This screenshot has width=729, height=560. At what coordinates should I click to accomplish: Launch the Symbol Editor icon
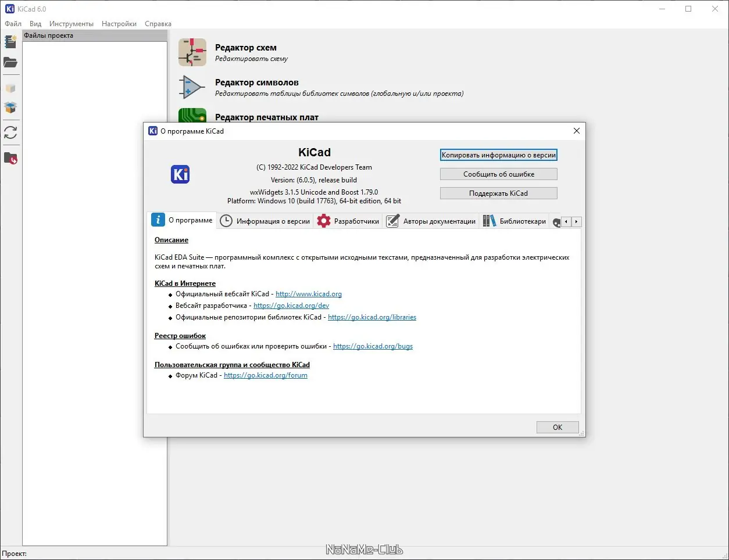192,88
